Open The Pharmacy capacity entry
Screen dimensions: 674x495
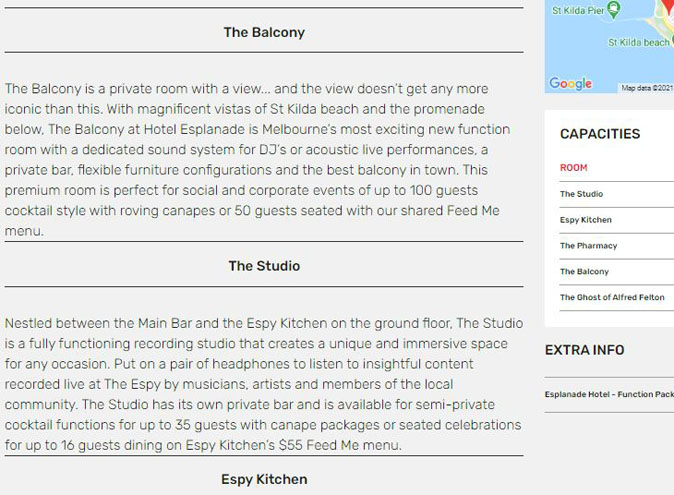tap(588, 246)
